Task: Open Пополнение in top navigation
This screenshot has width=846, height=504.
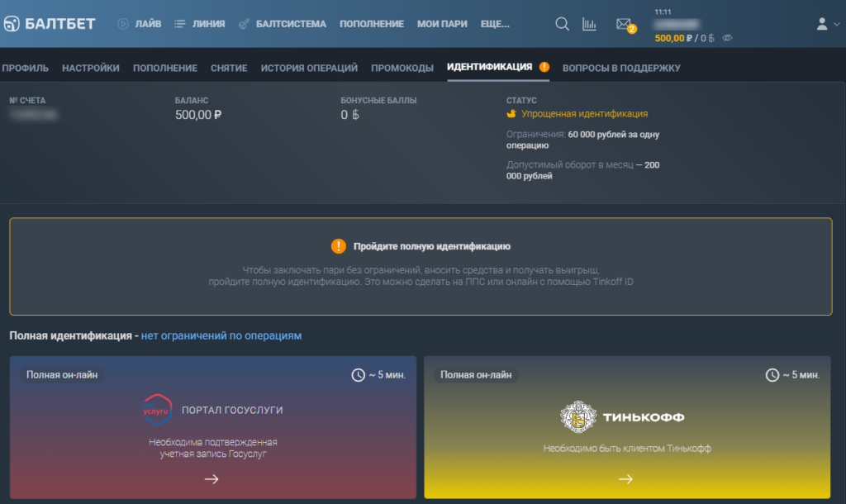Action: click(372, 24)
